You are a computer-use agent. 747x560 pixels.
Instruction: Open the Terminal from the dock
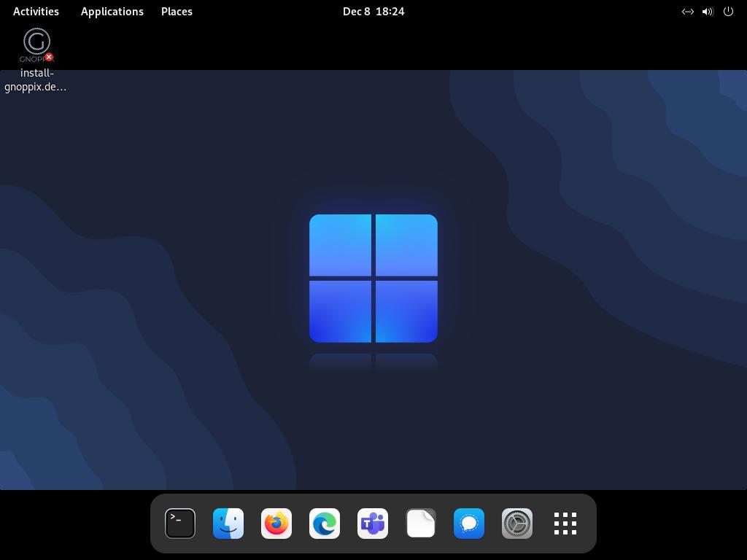click(x=180, y=524)
